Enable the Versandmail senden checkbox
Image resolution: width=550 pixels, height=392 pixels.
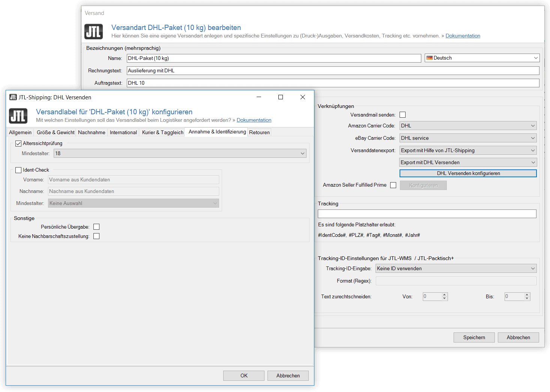click(403, 115)
